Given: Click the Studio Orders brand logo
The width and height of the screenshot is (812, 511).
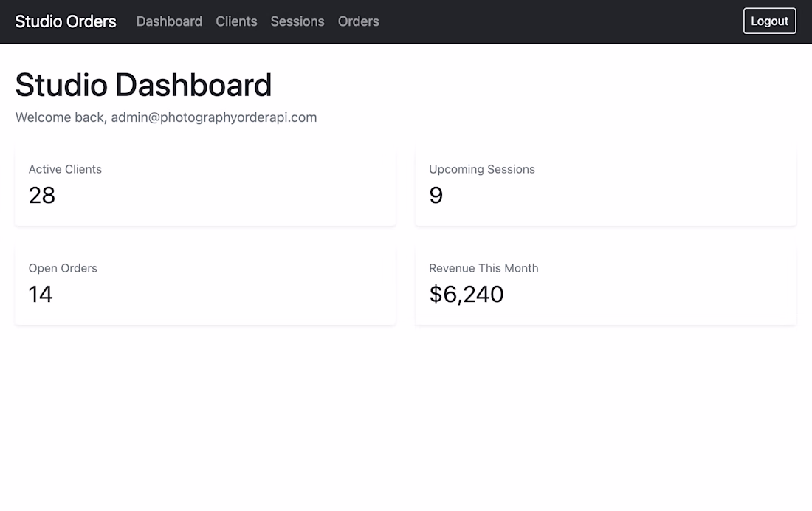Looking at the screenshot, I should pos(65,21).
